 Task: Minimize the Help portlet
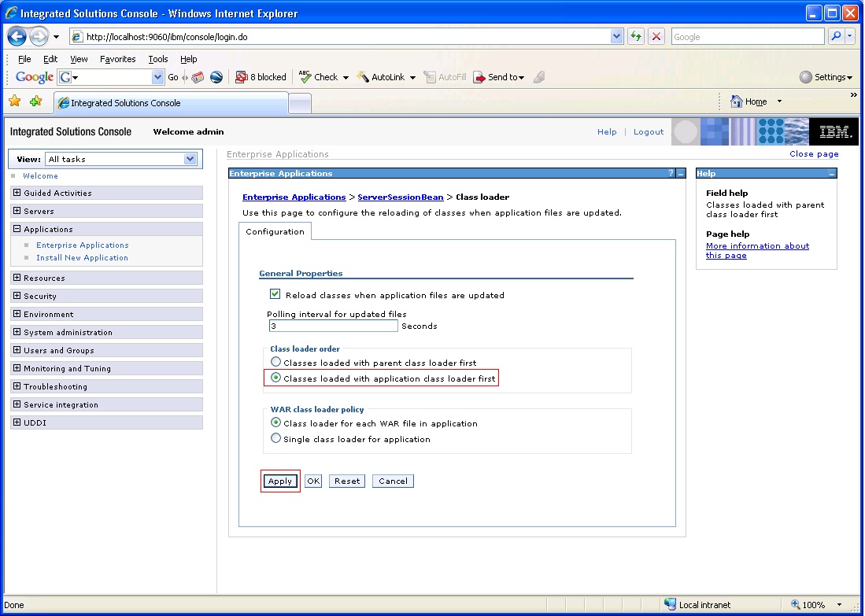[x=831, y=174]
